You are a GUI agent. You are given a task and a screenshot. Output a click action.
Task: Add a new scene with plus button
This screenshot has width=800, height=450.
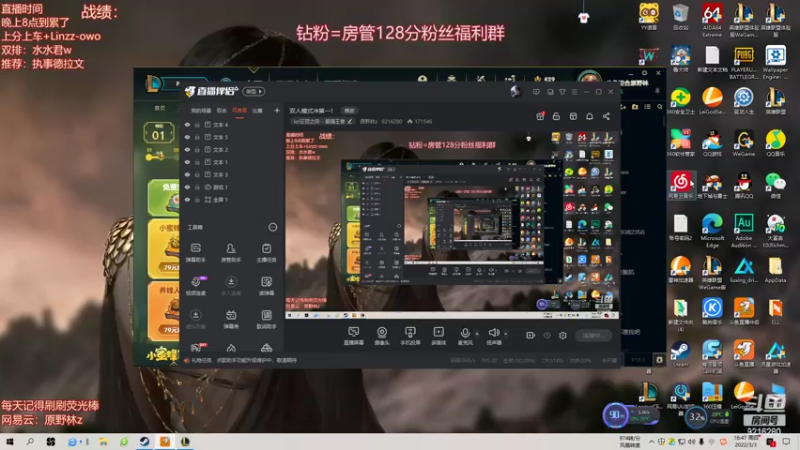(277, 110)
